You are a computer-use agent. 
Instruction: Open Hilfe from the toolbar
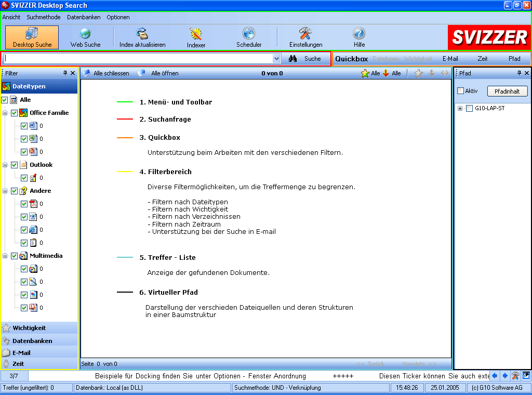(359, 37)
